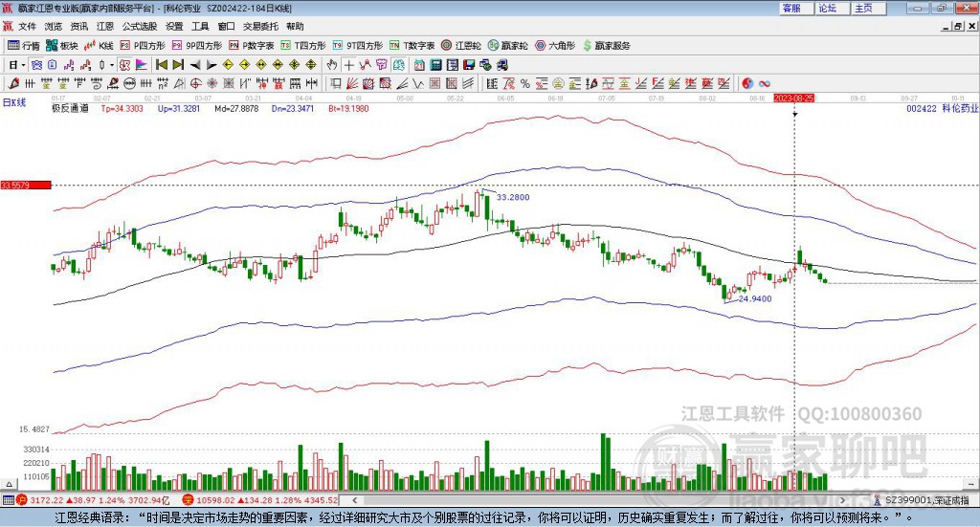Launch the 赢家轮 wheel tool
The image size is (980, 527).
pos(507,46)
